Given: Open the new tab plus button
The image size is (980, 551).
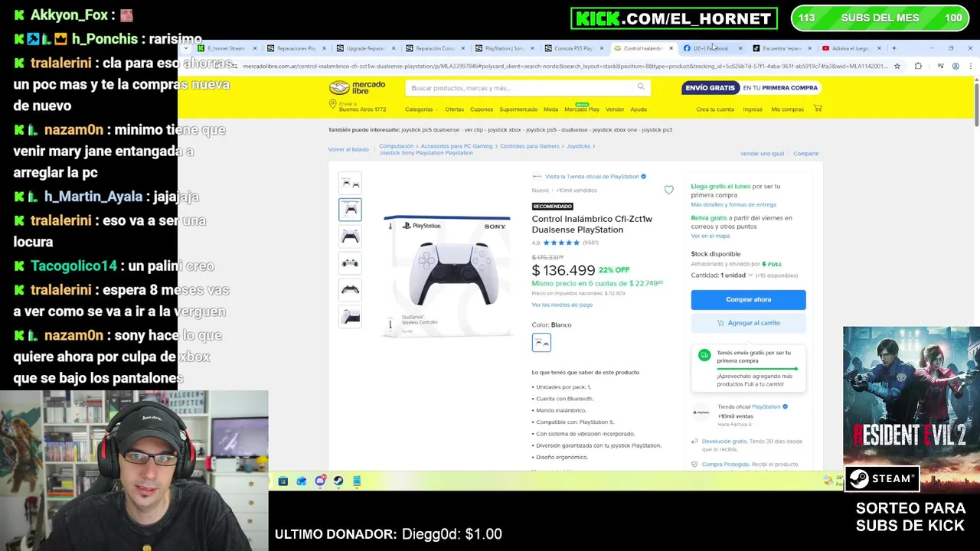Looking at the screenshot, I should [893, 48].
